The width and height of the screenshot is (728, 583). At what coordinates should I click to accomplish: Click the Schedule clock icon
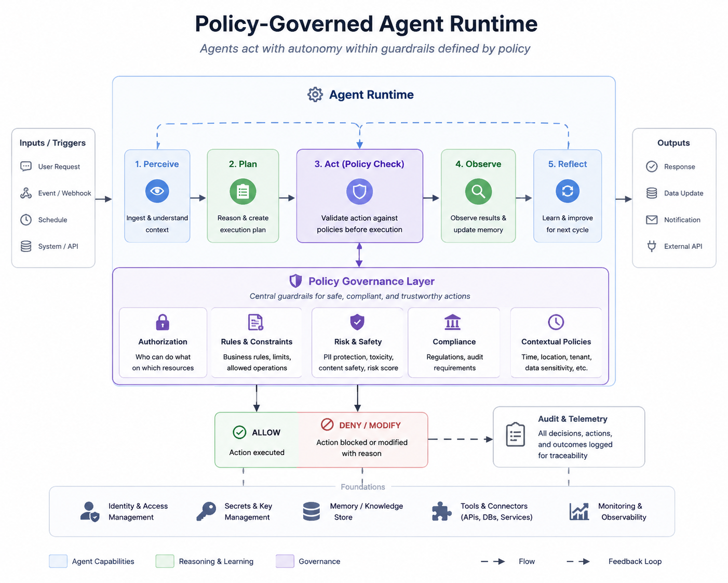point(26,219)
